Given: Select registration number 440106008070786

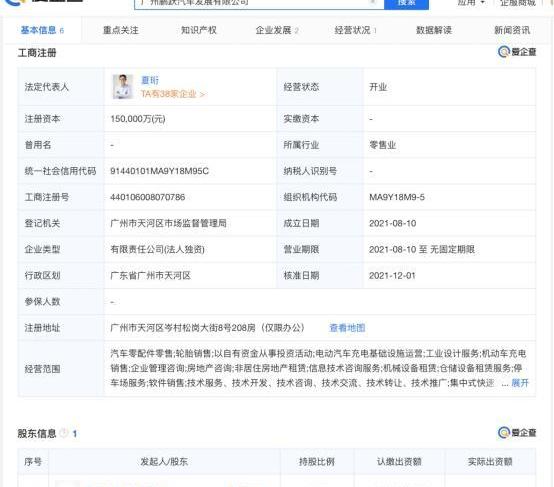Looking at the screenshot, I should point(148,197).
